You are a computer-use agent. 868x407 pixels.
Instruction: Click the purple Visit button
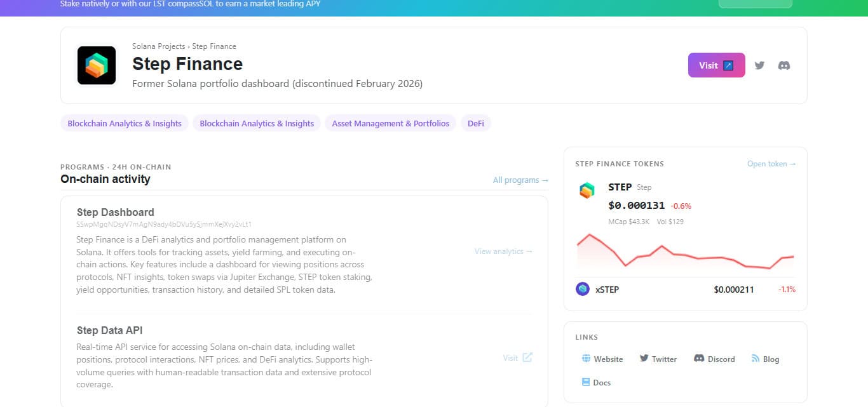coord(716,65)
